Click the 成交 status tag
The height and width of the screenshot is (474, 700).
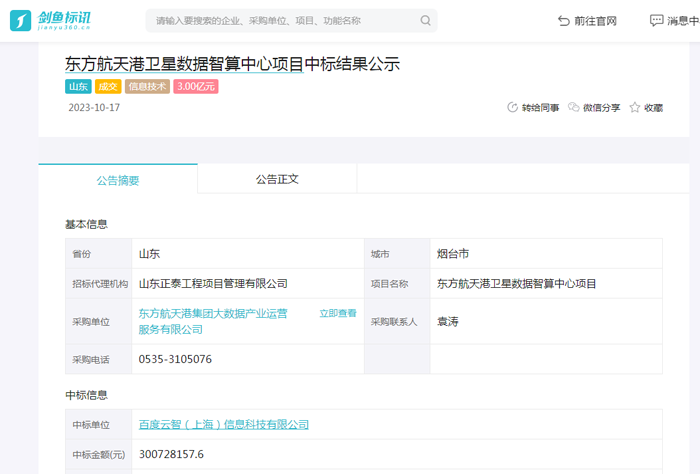coord(108,87)
